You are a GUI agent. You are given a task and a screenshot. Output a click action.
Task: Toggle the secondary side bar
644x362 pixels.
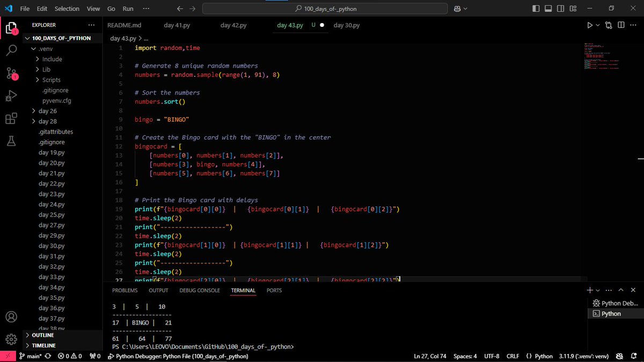pyautogui.click(x=561, y=9)
